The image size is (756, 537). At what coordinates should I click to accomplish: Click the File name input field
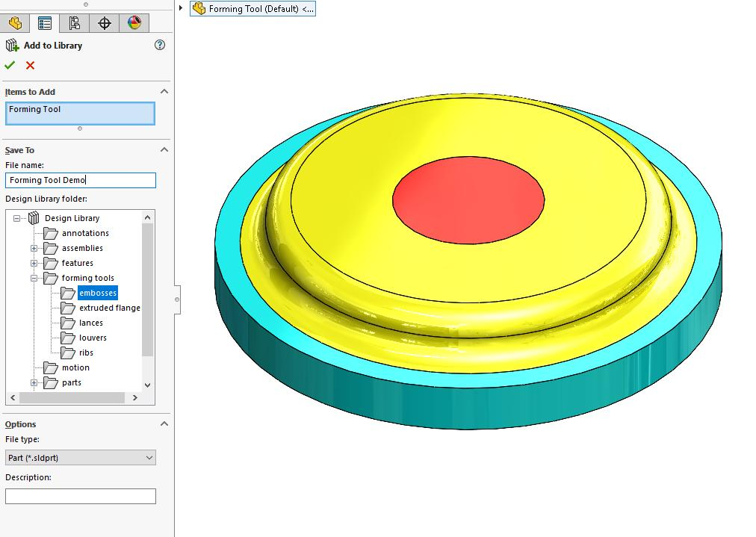tap(80, 180)
